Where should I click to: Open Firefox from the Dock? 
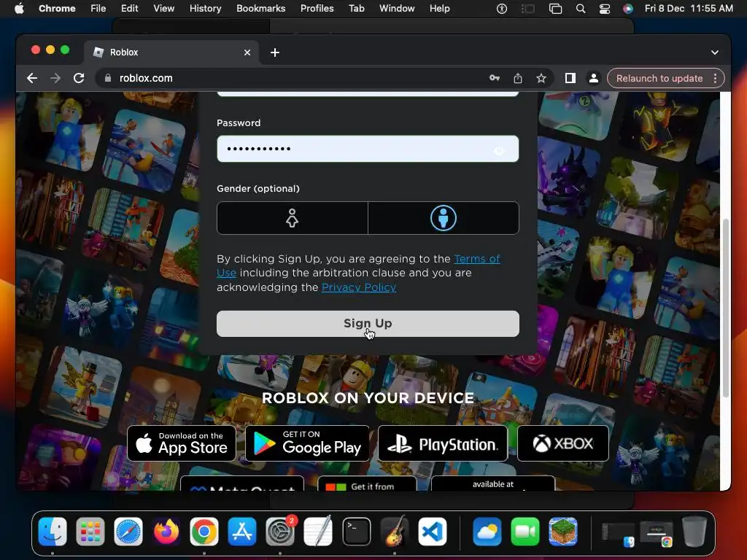click(x=166, y=532)
